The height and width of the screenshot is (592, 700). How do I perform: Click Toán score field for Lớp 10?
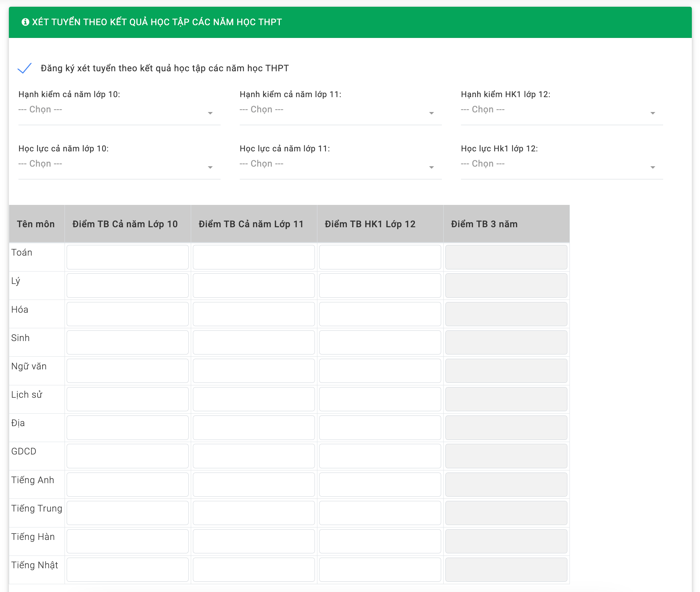coord(128,257)
